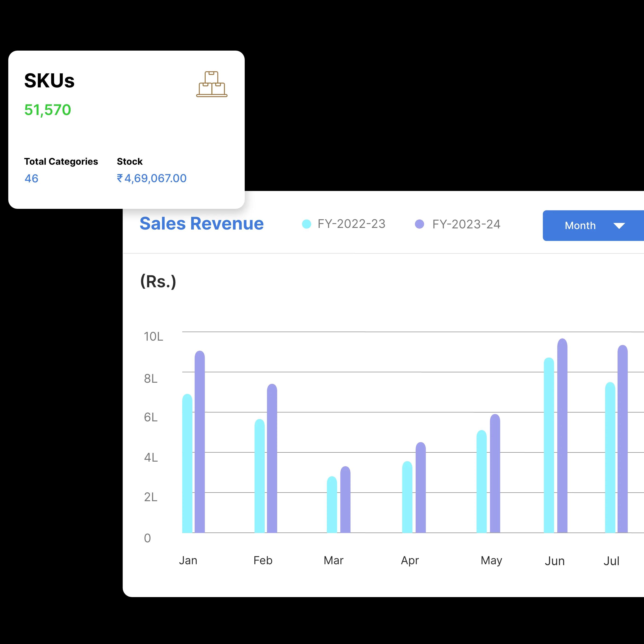Click the cyan FY-2022-23 legend dot
This screenshot has width=644, height=644.
[306, 224]
